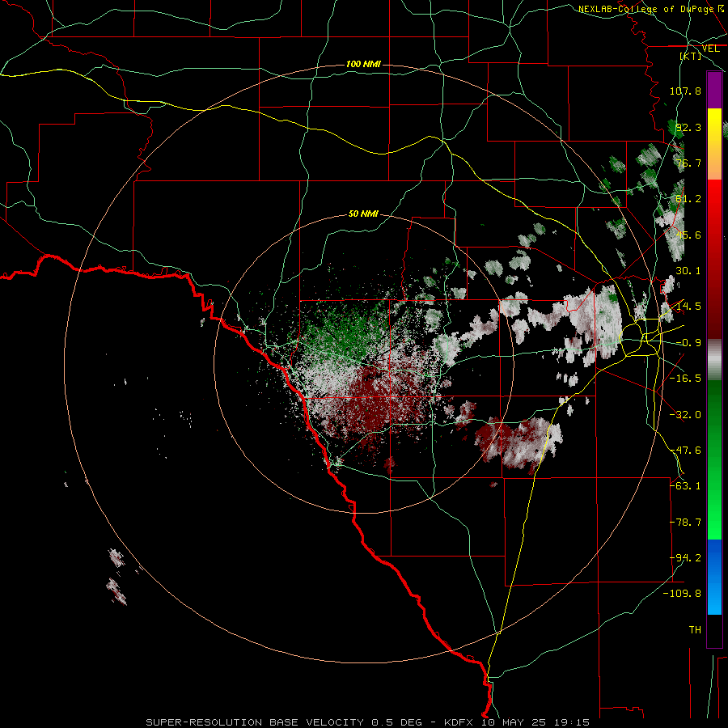Click "SUPER-RESOLUTION BASE VELOCITY" in the caption
The image size is (728, 728).
[x=255, y=722]
